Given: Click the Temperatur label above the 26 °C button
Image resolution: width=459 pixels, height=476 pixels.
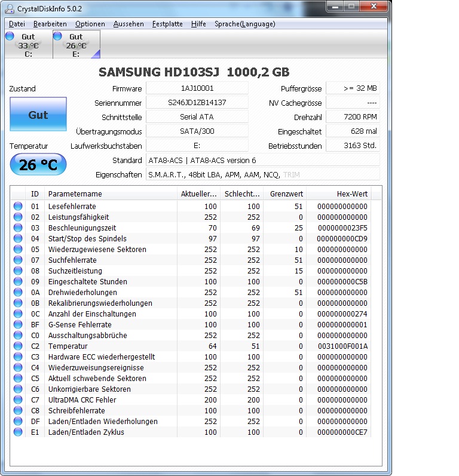Looking at the screenshot, I should click(29, 146).
